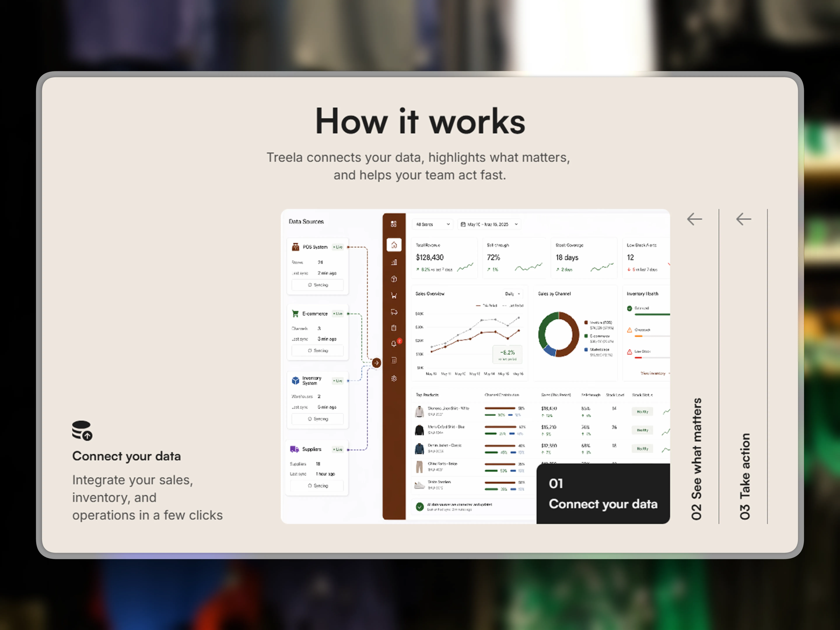Open the May 2025 date range dropdown
Screen dimensions: 840x630
coord(489,224)
